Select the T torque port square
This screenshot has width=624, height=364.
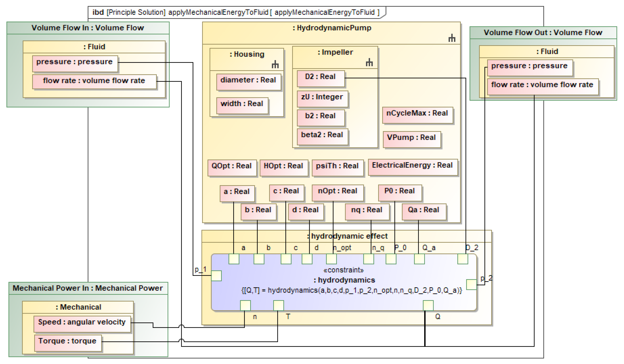click(x=278, y=305)
